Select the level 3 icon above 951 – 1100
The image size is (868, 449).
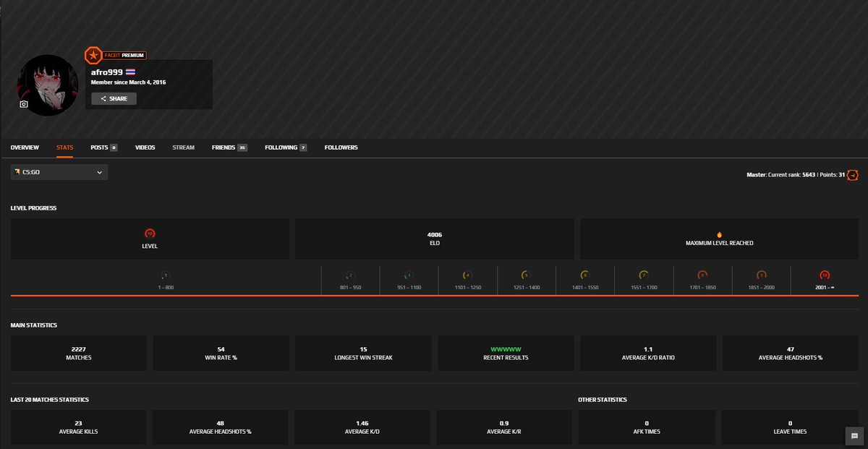[409, 275]
